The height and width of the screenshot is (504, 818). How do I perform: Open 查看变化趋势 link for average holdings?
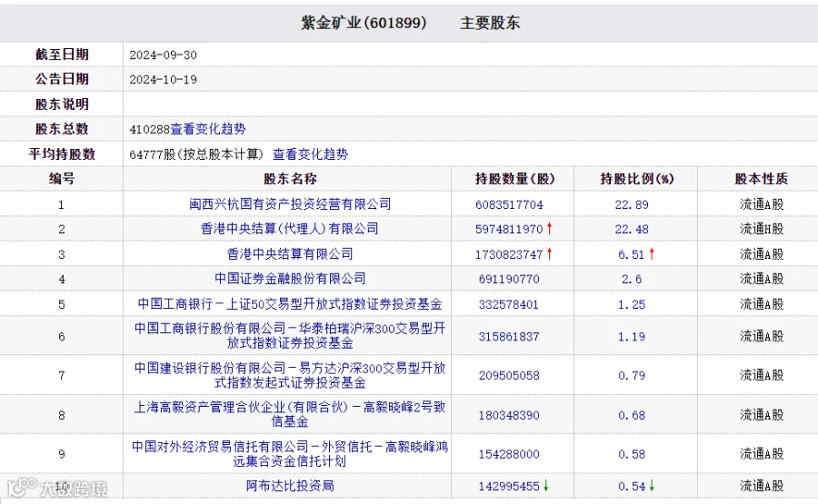[x=311, y=154]
